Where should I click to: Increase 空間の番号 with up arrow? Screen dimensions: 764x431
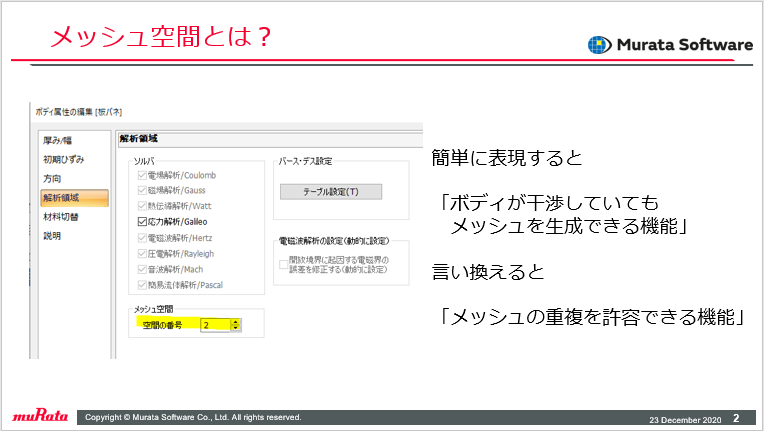click(235, 322)
